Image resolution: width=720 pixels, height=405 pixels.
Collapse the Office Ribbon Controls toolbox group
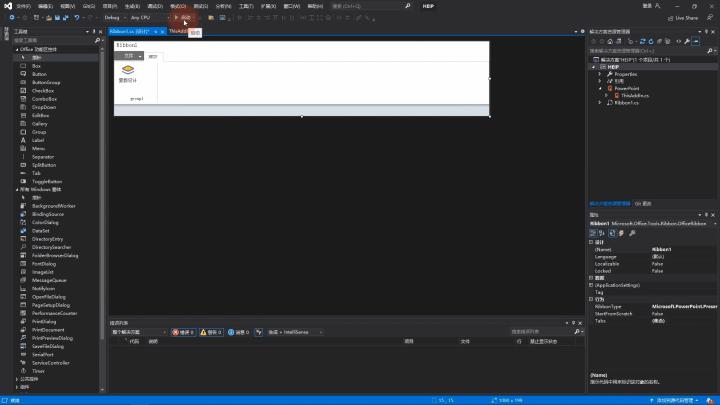(x=17, y=49)
